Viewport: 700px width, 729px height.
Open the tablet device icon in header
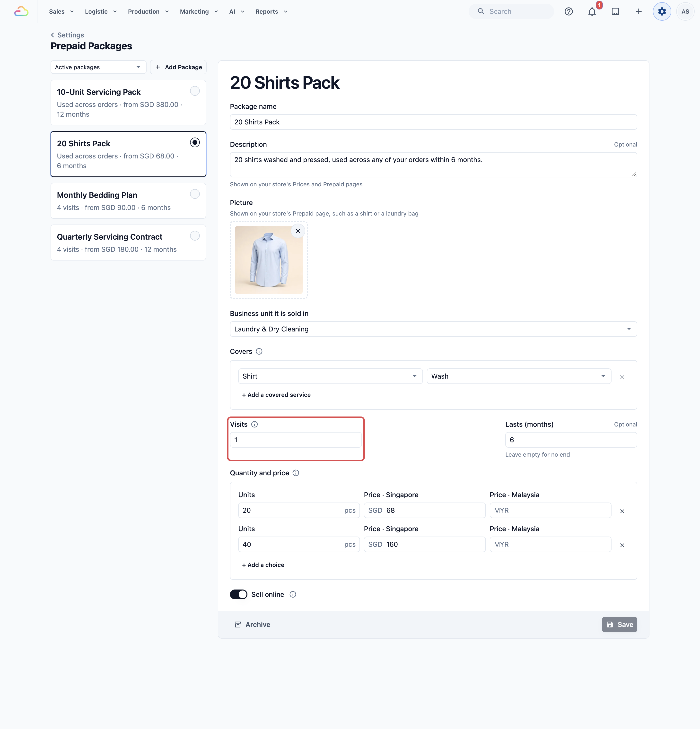615,11
